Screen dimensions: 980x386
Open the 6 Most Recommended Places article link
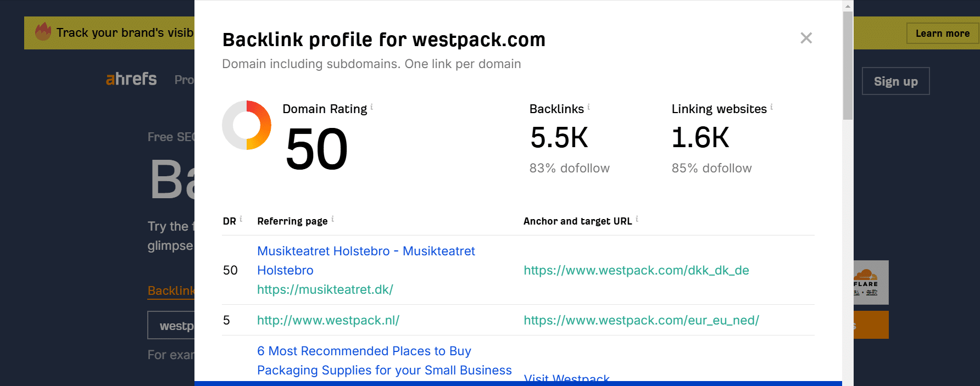[385, 360]
